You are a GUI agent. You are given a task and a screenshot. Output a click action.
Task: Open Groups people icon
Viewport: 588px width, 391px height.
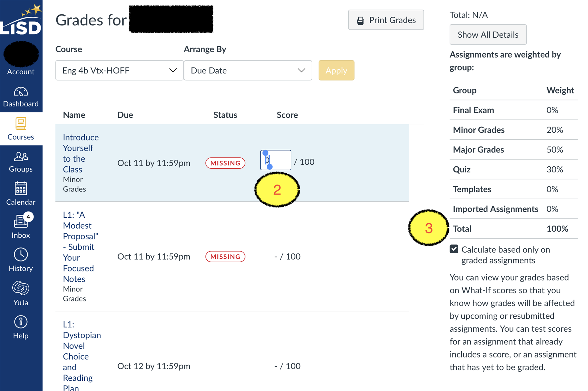click(x=21, y=157)
